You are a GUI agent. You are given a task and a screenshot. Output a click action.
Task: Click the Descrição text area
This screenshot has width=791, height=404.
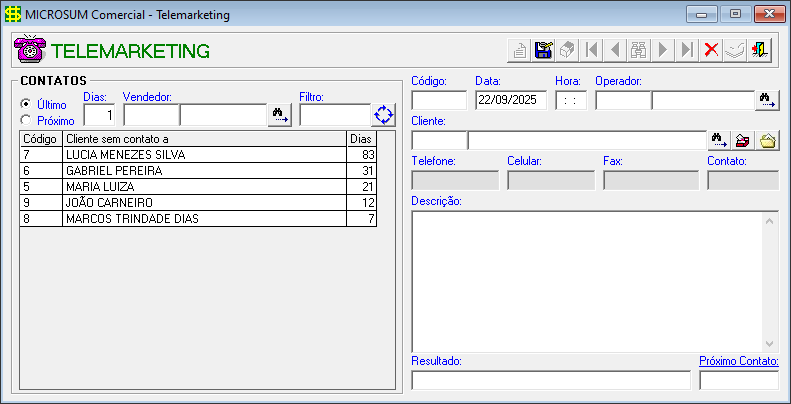coord(586,281)
